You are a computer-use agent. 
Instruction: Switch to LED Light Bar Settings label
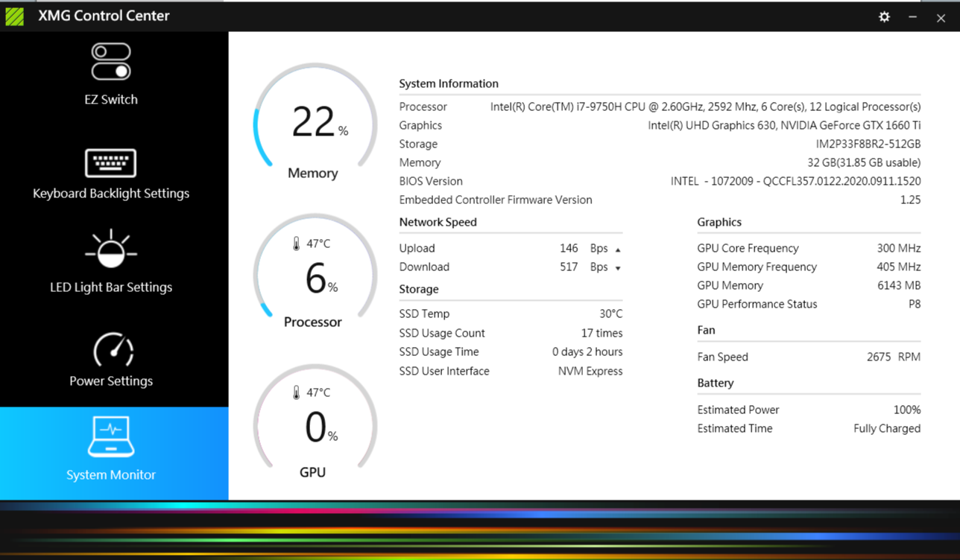click(111, 287)
